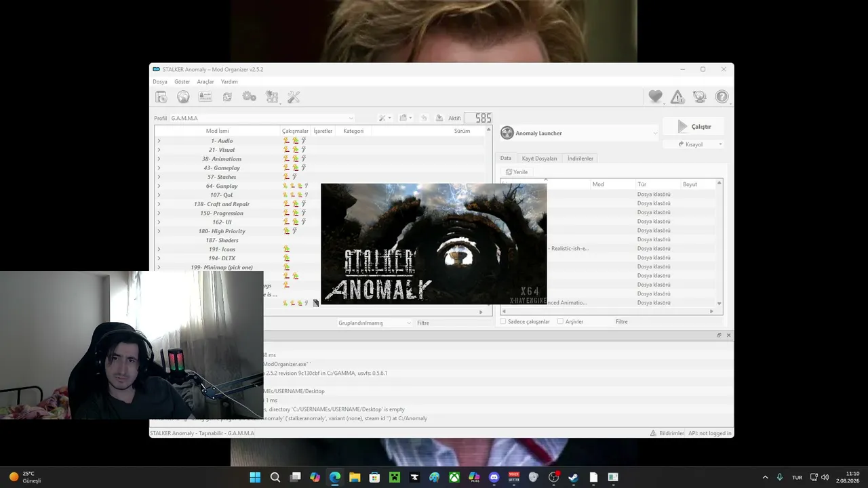Open the wrench and screwdriver settings icon
Image resolution: width=868 pixels, height=488 pixels.
coord(294,97)
